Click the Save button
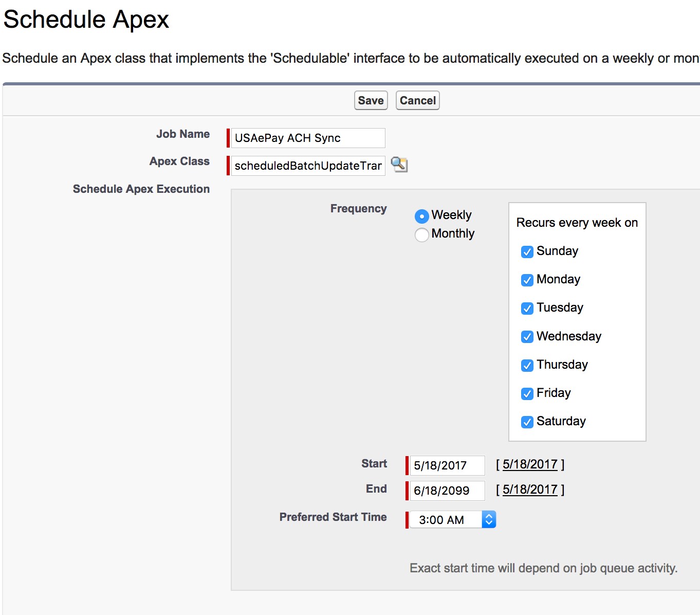The image size is (700, 615). [x=371, y=100]
